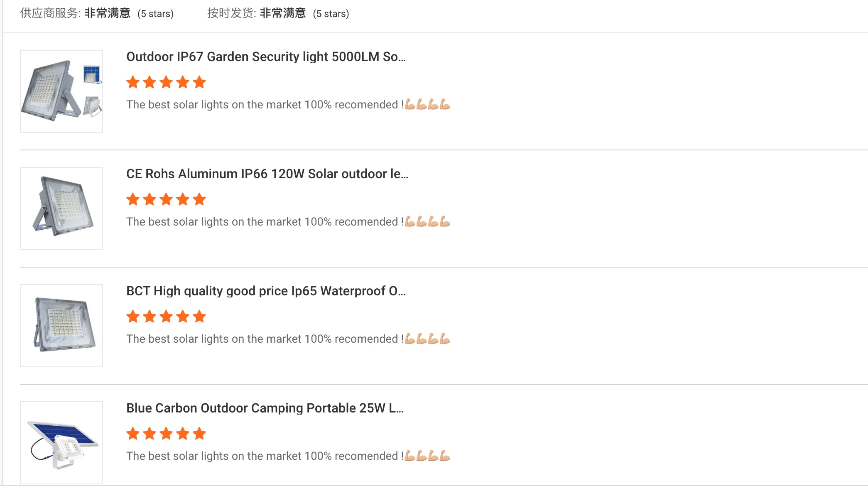Screen dimensions: 868x486
Task: Click the star rating under the Outdoor IP67 product
Action: tap(166, 82)
